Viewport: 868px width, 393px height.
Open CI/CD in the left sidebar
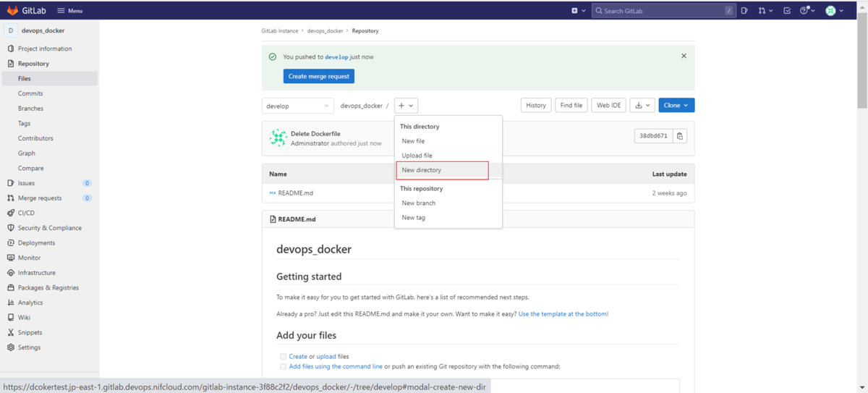coord(26,213)
